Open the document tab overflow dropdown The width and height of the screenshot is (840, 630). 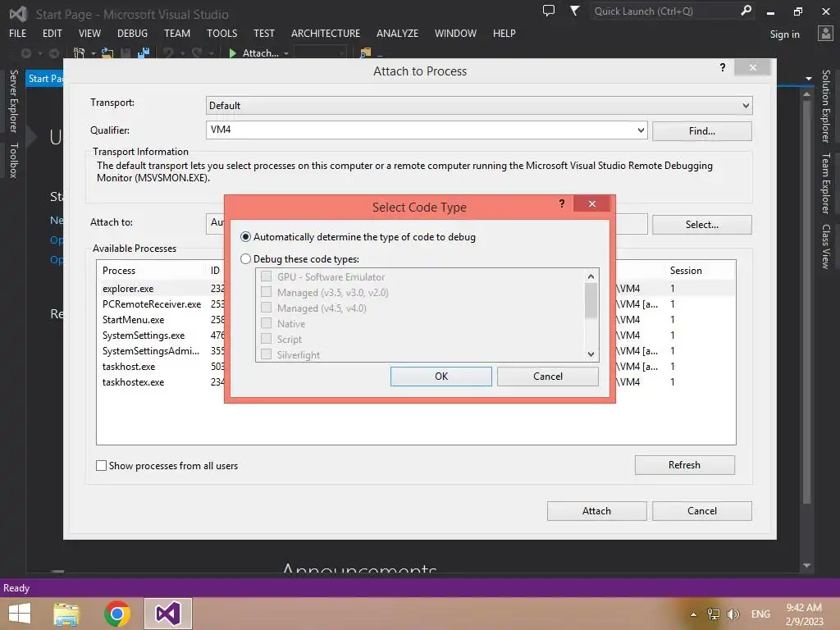tap(808, 79)
